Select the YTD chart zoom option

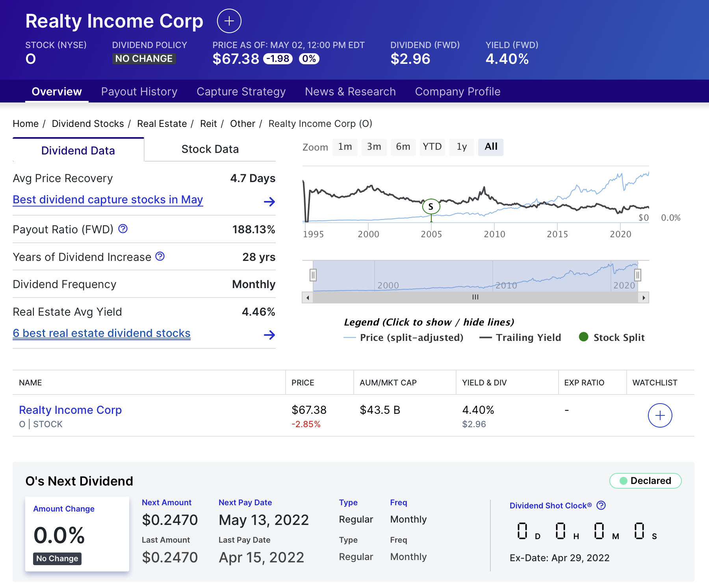tap(432, 147)
